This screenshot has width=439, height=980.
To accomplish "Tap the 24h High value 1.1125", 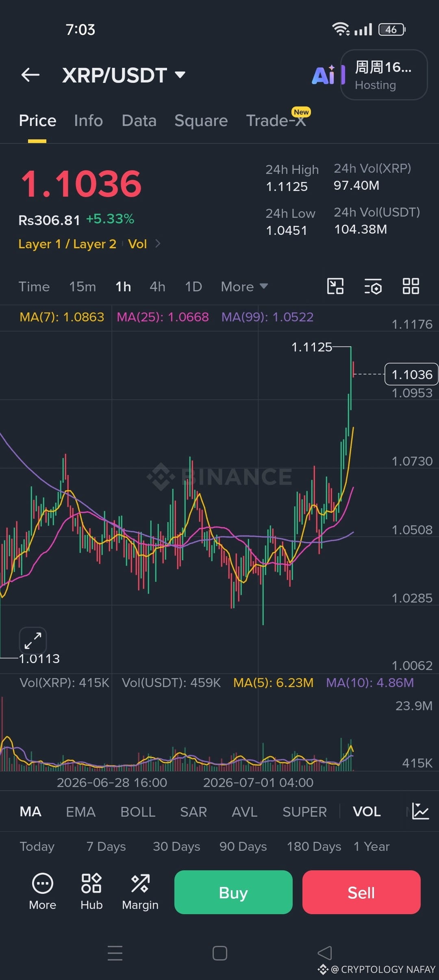I will click(x=287, y=187).
